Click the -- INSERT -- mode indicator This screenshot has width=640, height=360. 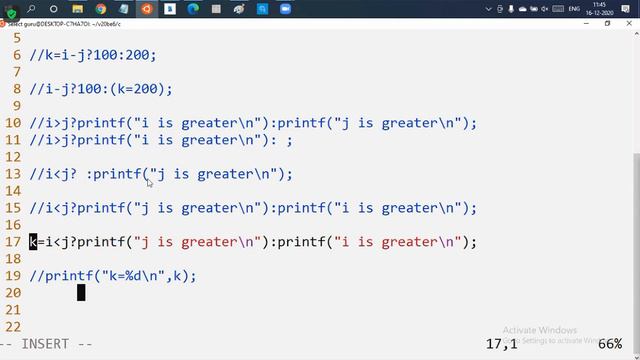tap(47, 344)
